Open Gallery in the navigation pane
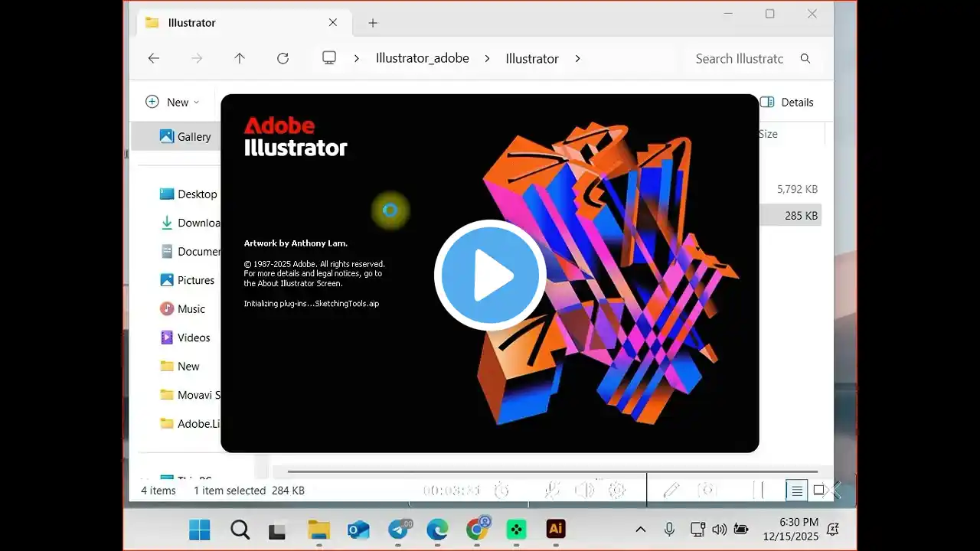 185,136
